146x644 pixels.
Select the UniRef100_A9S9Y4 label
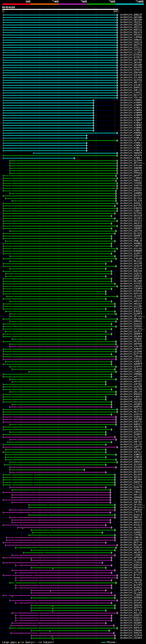[131, 155]
